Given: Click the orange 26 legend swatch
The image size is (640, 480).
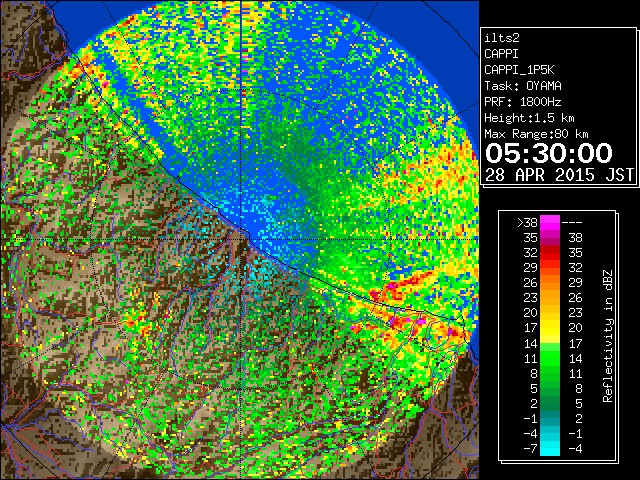Looking at the screenshot, I should [550, 282].
